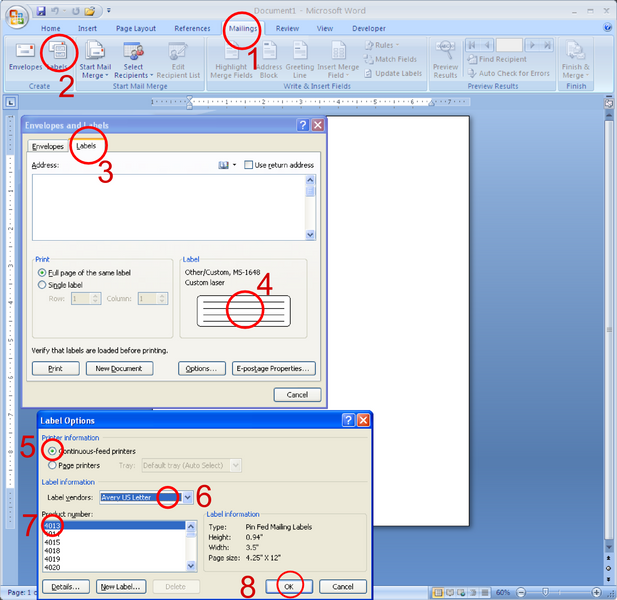Click Match Fields in ribbon
617x600 pixels.
click(390, 59)
